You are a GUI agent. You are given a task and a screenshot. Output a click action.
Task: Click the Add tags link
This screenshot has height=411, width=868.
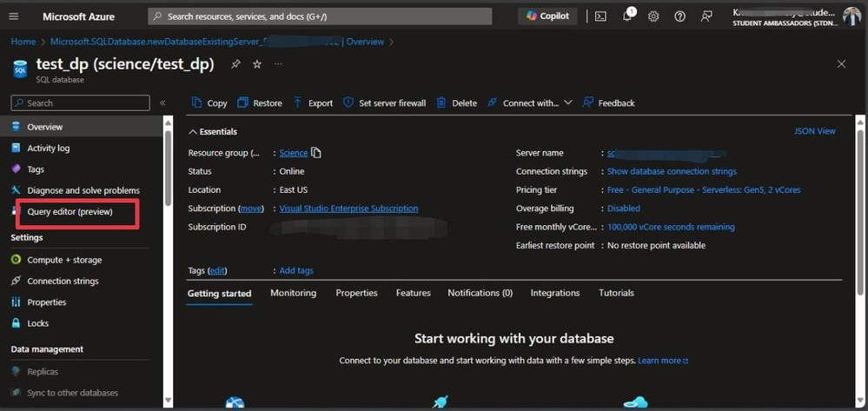[x=296, y=270]
